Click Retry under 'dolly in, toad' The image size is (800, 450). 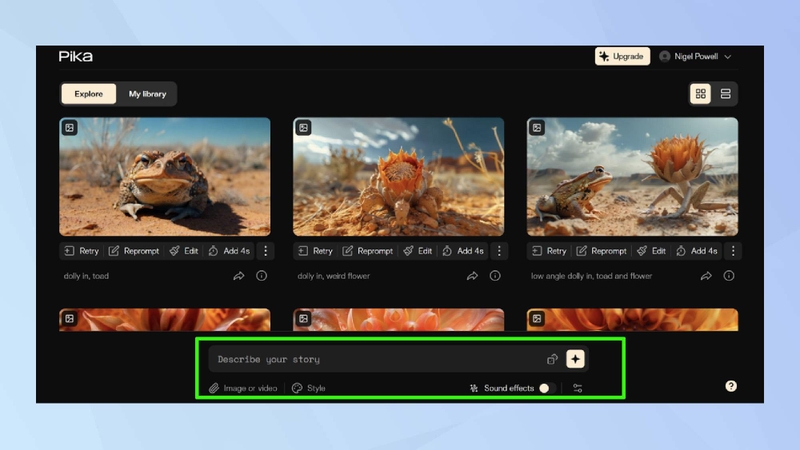(82, 251)
